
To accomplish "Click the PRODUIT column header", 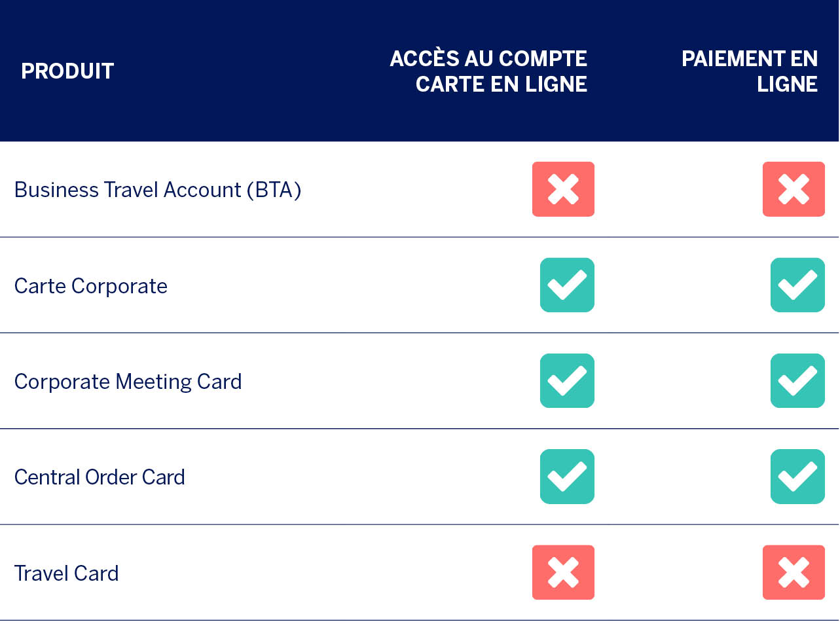I will (x=67, y=71).
